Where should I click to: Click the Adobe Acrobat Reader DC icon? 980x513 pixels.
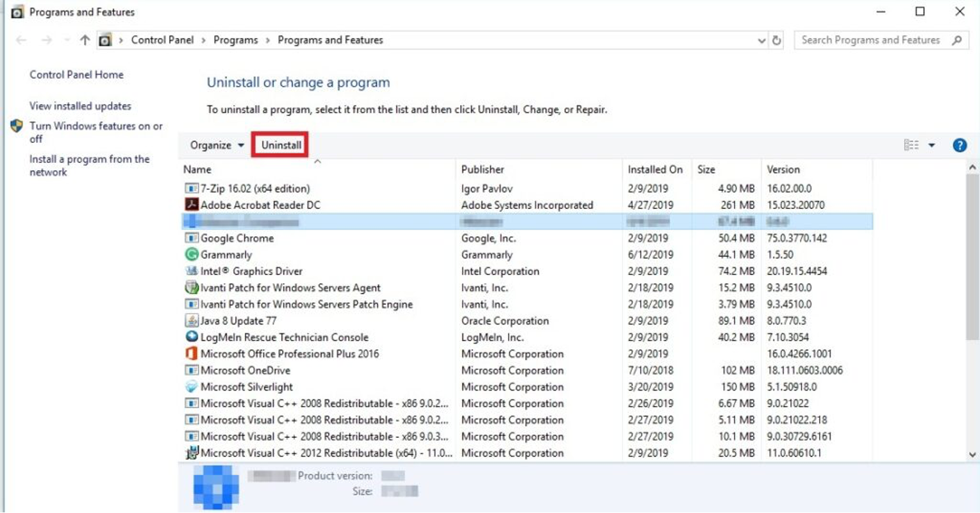191,205
